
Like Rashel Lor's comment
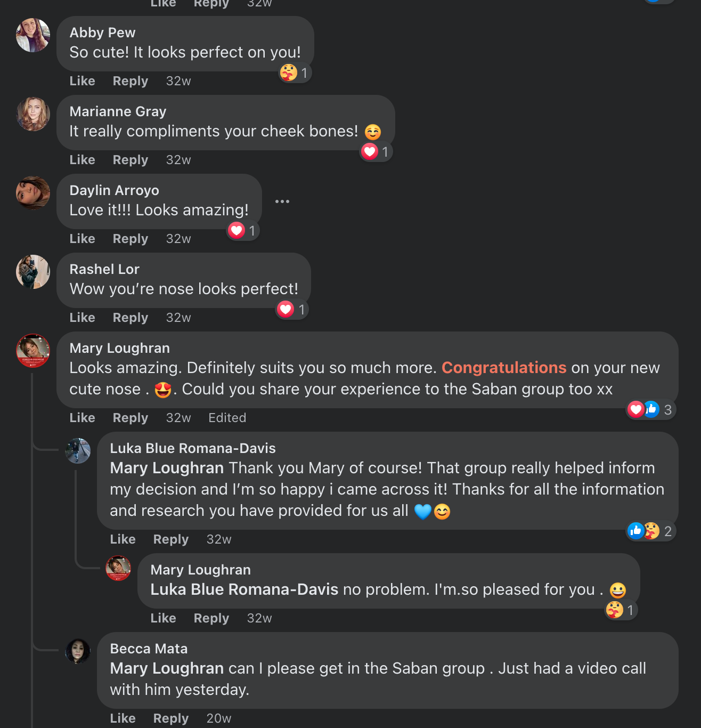83,318
